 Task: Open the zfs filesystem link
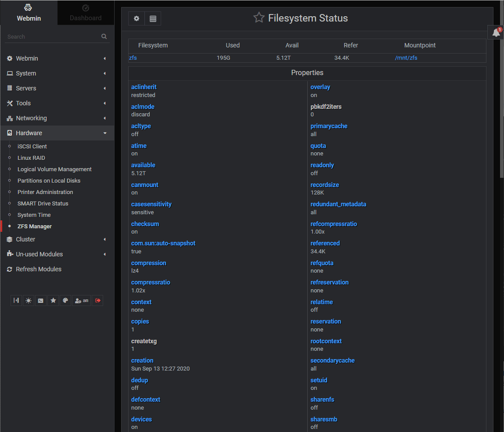[133, 58]
